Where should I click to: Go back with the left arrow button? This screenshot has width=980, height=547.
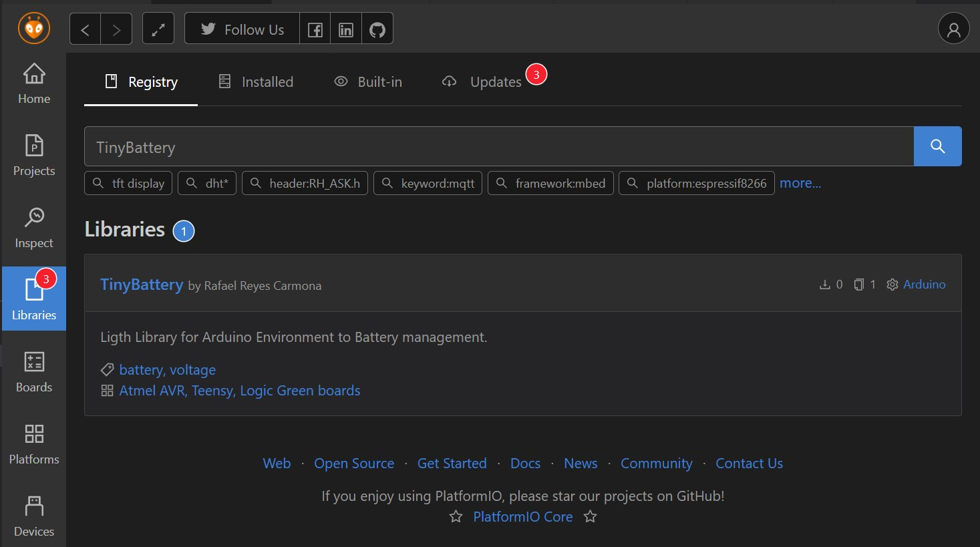pos(86,29)
